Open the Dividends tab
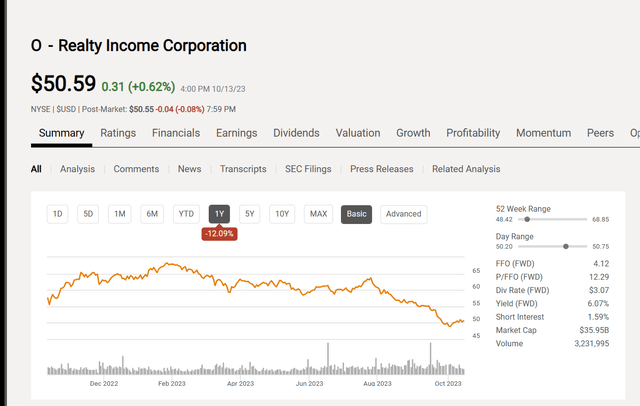This screenshot has height=406, width=640. tap(296, 133)
